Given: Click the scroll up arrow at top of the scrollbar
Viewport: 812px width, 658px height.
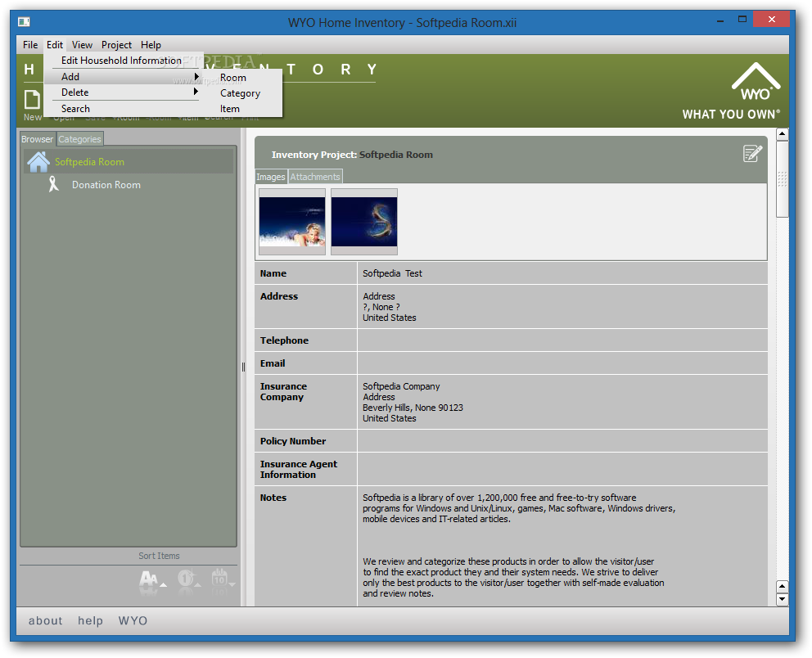Looking at the screenshot, I should click(x=782, y=134).
